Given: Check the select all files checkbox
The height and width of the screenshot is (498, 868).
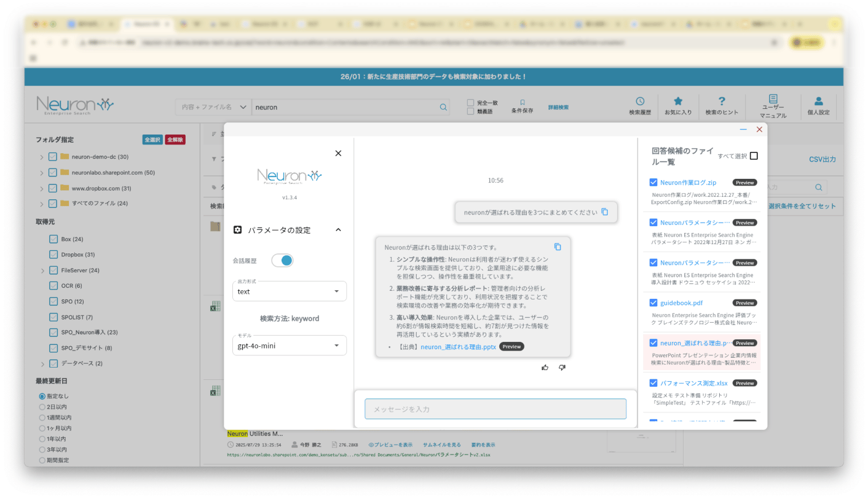Looking at the screenshot, I should coord(754,156).
